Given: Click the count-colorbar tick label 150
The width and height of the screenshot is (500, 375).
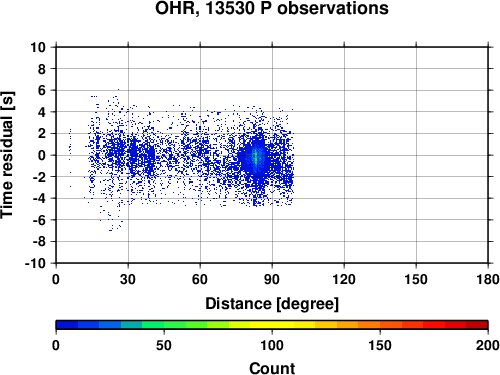Looking at the screenshot, I should coord(380,345).
